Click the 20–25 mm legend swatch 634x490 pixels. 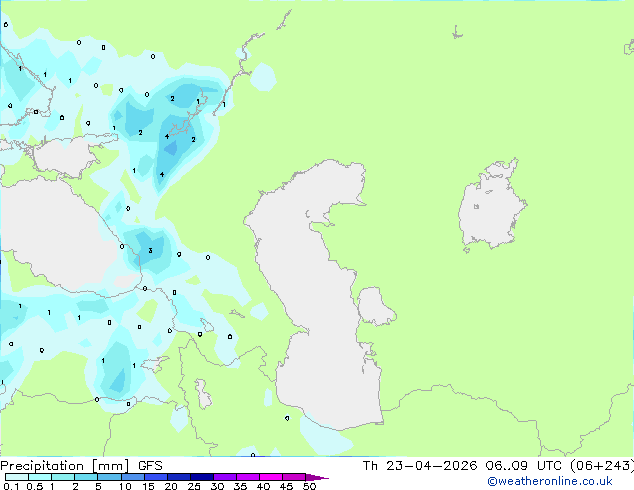click(x=179, y=477)
